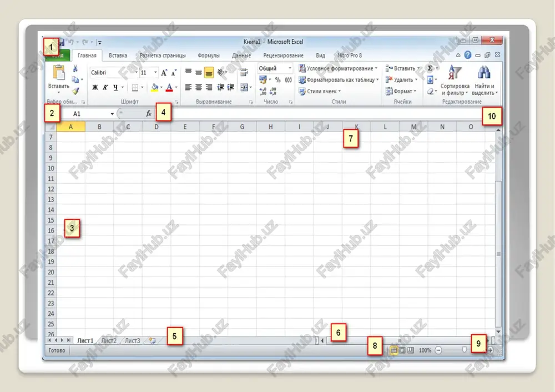Switch to Рецензирование tab

coord(283,55)
